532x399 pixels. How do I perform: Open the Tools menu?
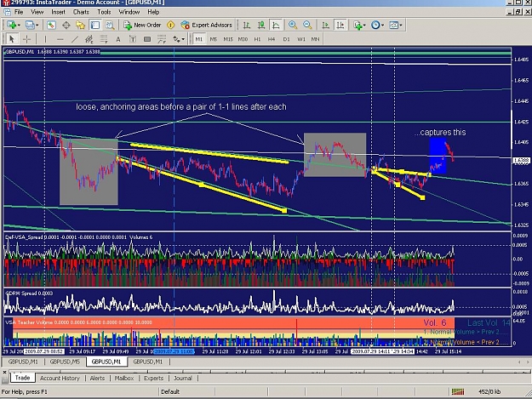coord(104,12)
